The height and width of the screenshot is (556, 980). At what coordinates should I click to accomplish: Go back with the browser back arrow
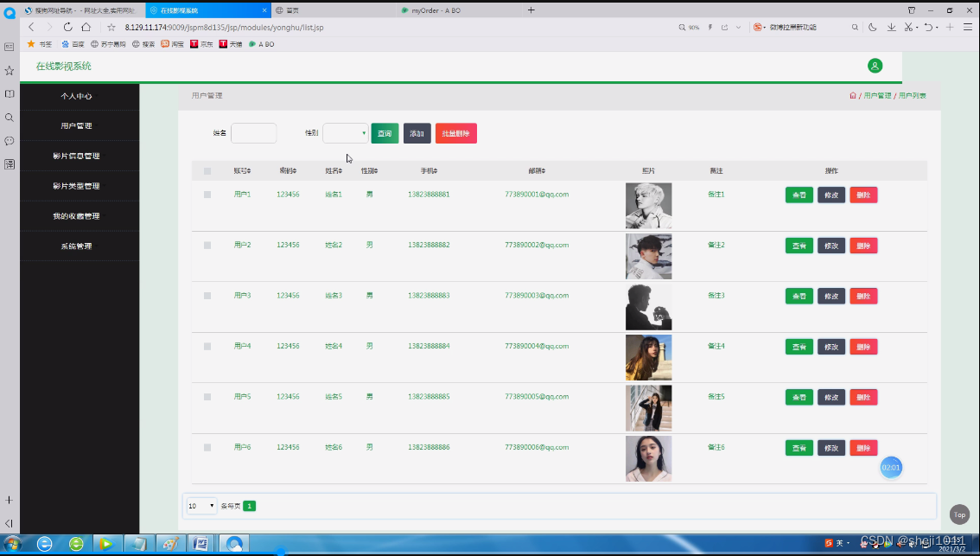[x=31, y=27]
